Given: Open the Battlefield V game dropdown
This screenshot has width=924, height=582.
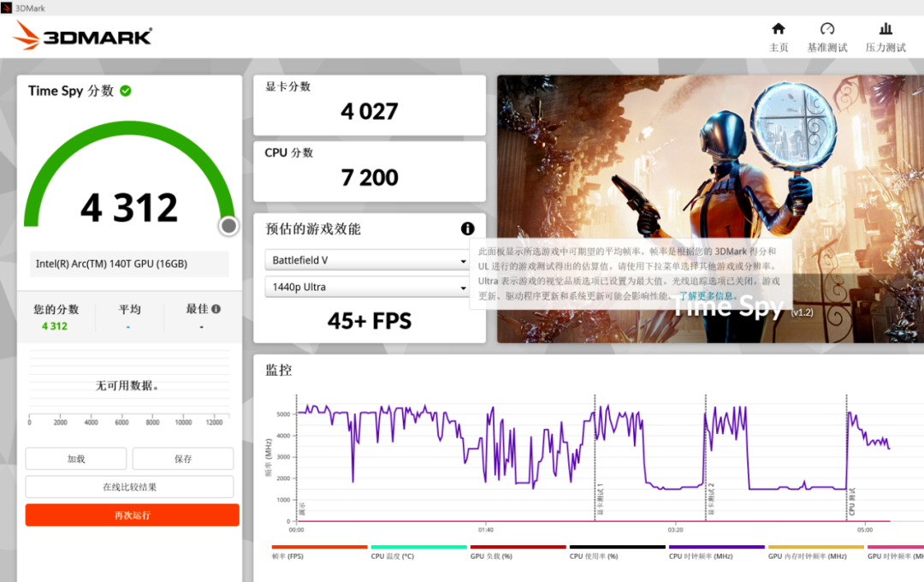Looking at the screenshot, I should point(366,260).
